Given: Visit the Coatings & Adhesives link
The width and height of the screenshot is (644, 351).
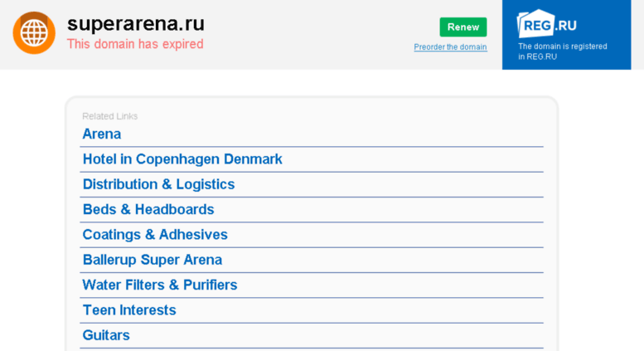Looking at the screenshot, I should (x=155, y=234).
